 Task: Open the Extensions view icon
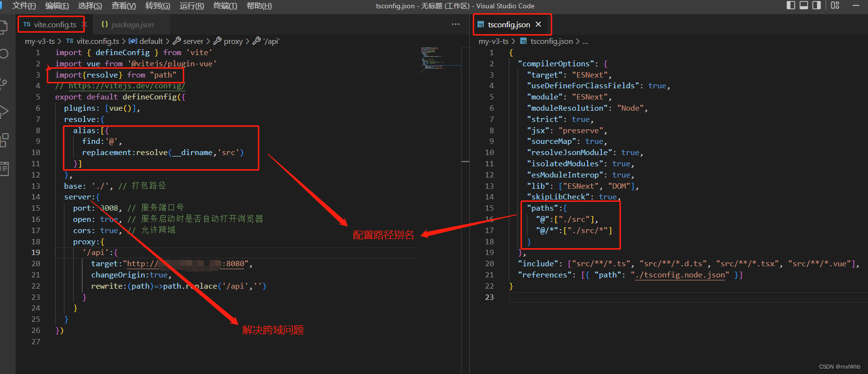pos(4,140)
